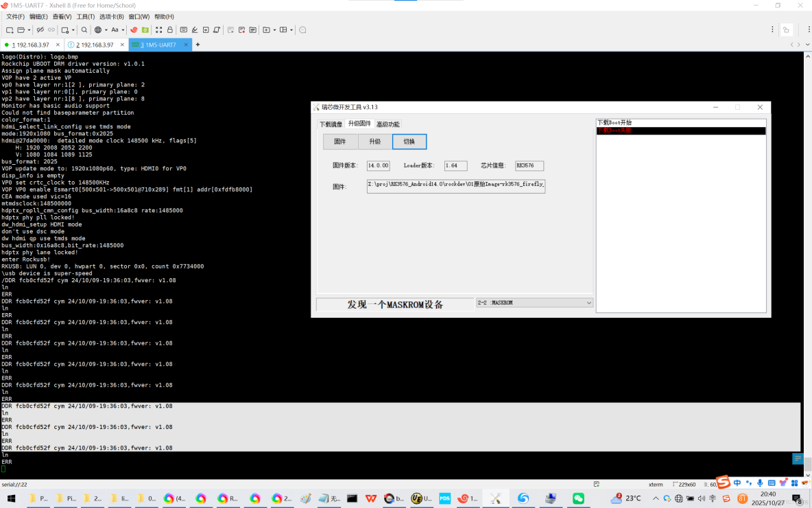Open the dropdown arrow beside the Aa icon

coord(123,30)
